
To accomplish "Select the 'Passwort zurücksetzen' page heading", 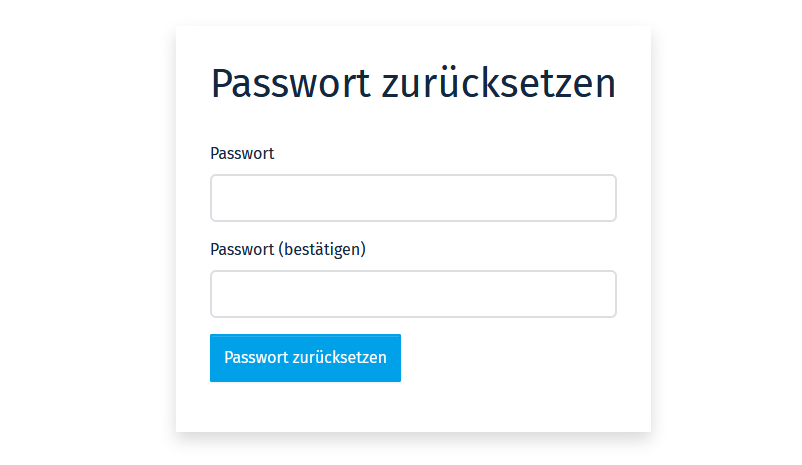I will 413,83.
